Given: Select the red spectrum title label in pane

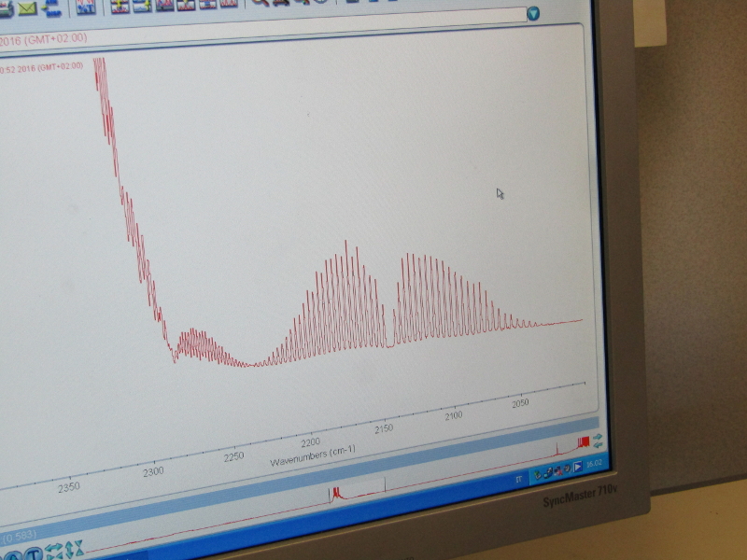Looking at the screenshot, I should pos(42,66).
